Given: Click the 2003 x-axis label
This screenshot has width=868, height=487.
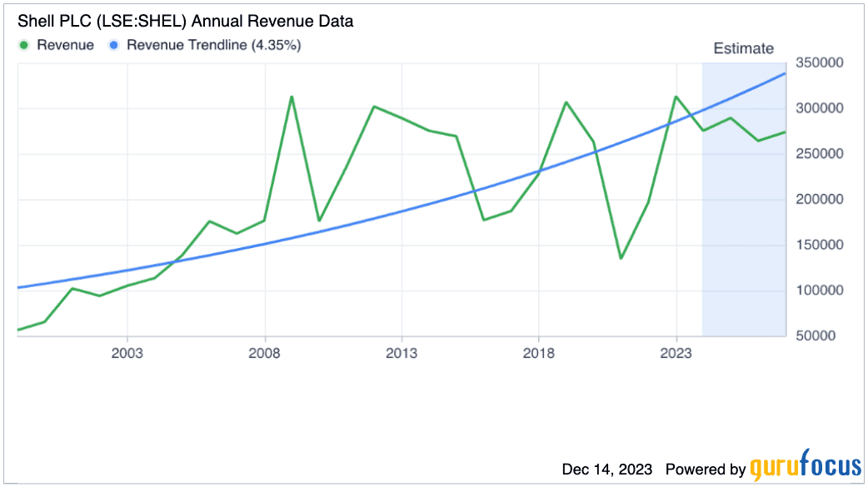Looking at the screenshot, I should [127, 351].
